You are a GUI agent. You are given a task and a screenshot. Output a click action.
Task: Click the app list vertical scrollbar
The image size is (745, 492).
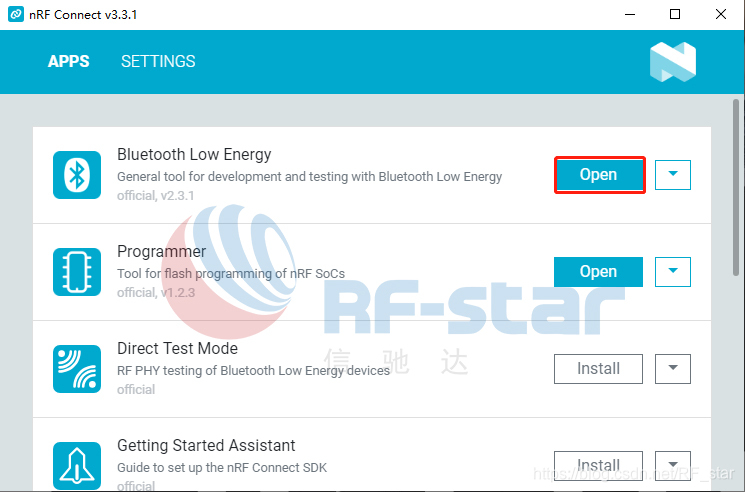(736, 188)
